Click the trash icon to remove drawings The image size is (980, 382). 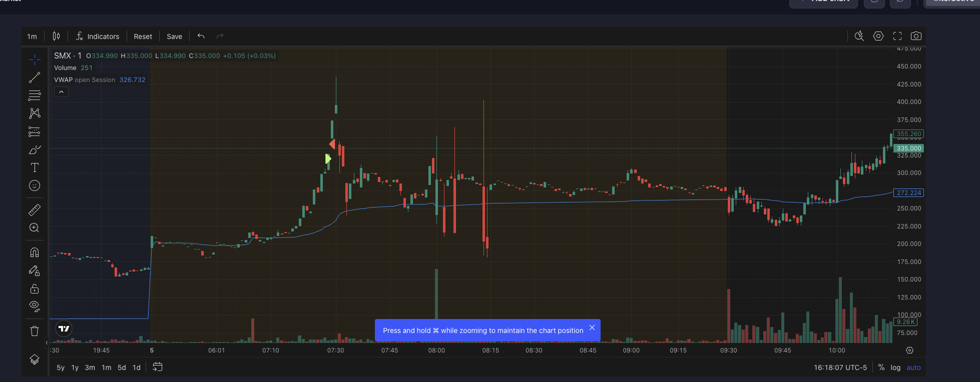[x=35, y=331]
